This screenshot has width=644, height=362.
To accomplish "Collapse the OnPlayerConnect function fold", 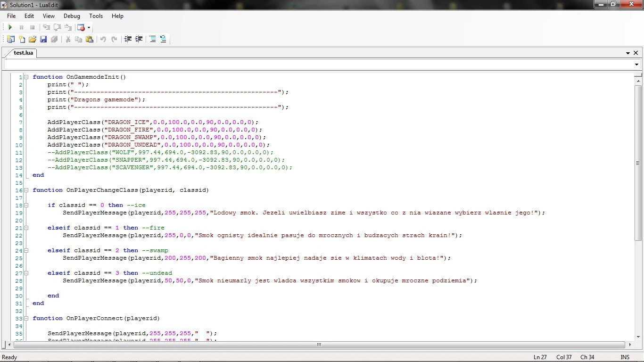I will point(26,318).
